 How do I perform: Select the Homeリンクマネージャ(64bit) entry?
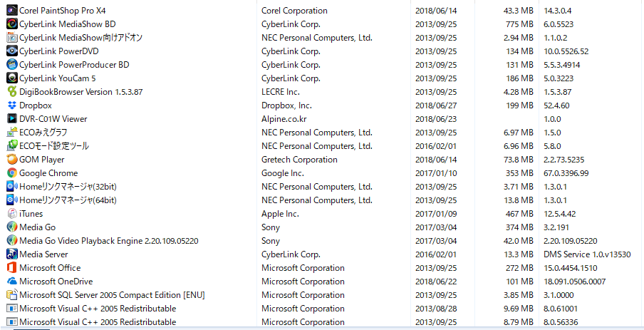pyautogui.click(x=68, y=200)
